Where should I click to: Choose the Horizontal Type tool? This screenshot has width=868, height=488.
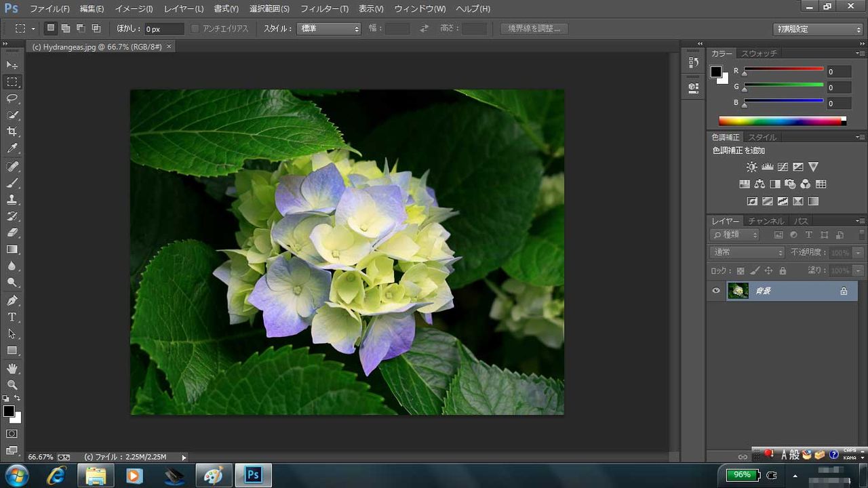click(12, 317)
